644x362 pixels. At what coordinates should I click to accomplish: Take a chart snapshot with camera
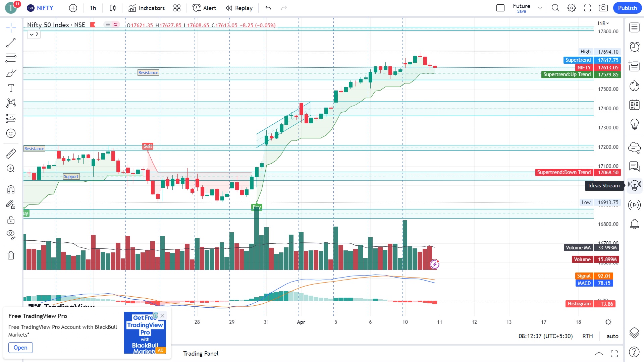(603, 8)
